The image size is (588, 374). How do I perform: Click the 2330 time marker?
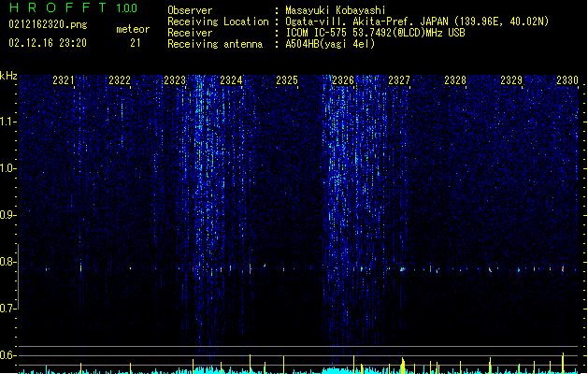567,80
